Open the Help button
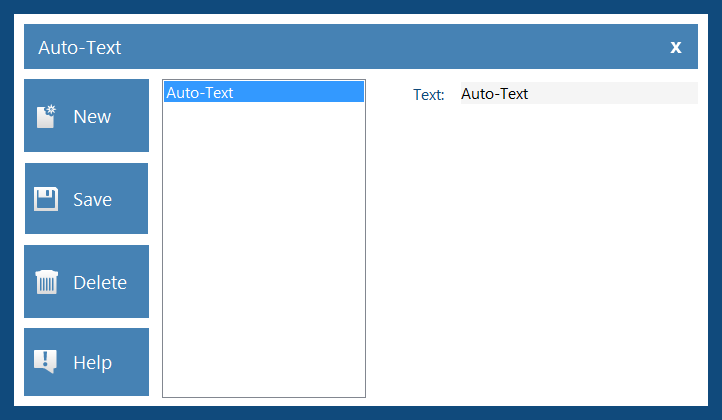The height and width of the screenshot is (420, 722). tap(87, 362)
